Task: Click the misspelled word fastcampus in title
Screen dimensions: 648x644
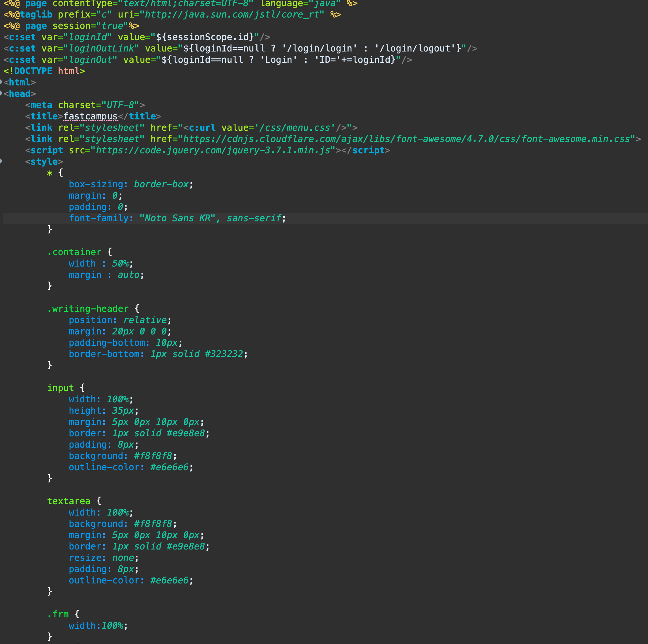Action: pyautogui.click(x=90, y=116)
